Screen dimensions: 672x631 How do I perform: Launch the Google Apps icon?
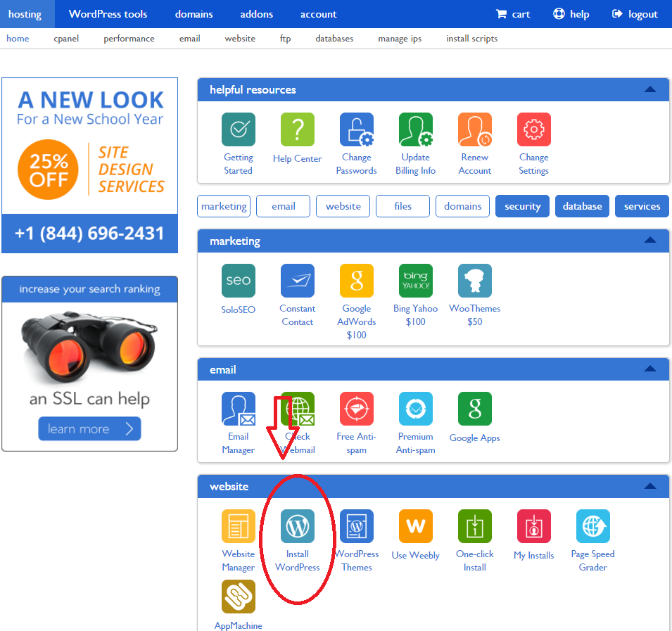tap(475, 409)
